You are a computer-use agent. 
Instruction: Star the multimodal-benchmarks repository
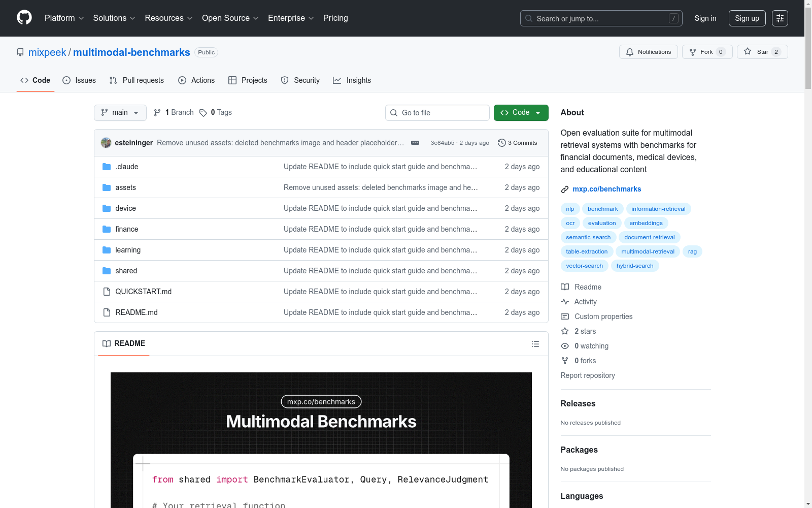coord(762,52)
